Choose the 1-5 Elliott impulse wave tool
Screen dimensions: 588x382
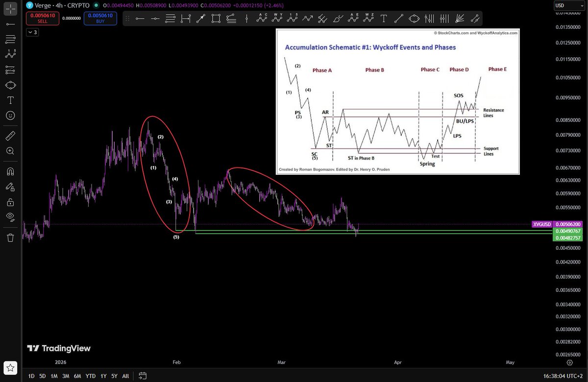tap(293, 19)
